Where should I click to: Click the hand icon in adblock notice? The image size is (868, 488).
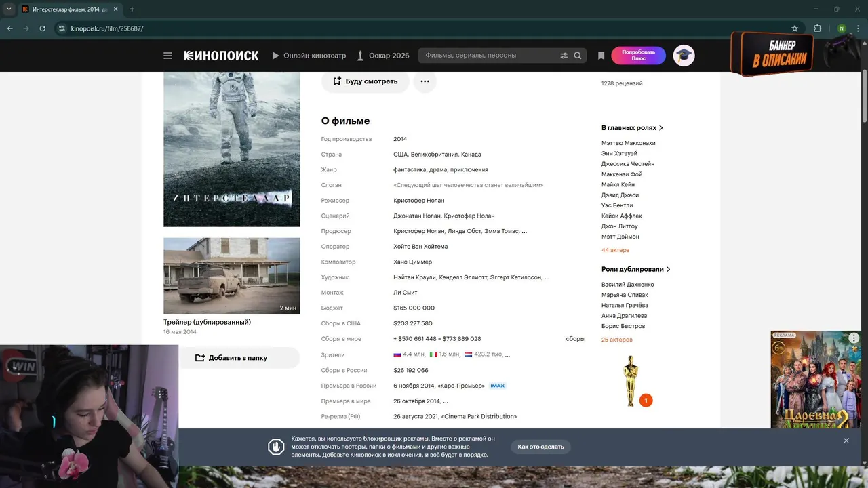[275, 447]
